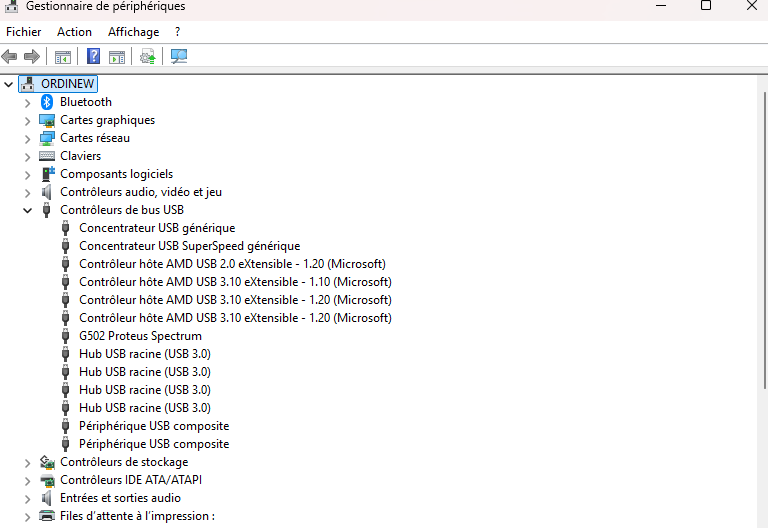Open the Action menu
The image size is (768, 528).
pyautogui.click(x=74, y=32)
